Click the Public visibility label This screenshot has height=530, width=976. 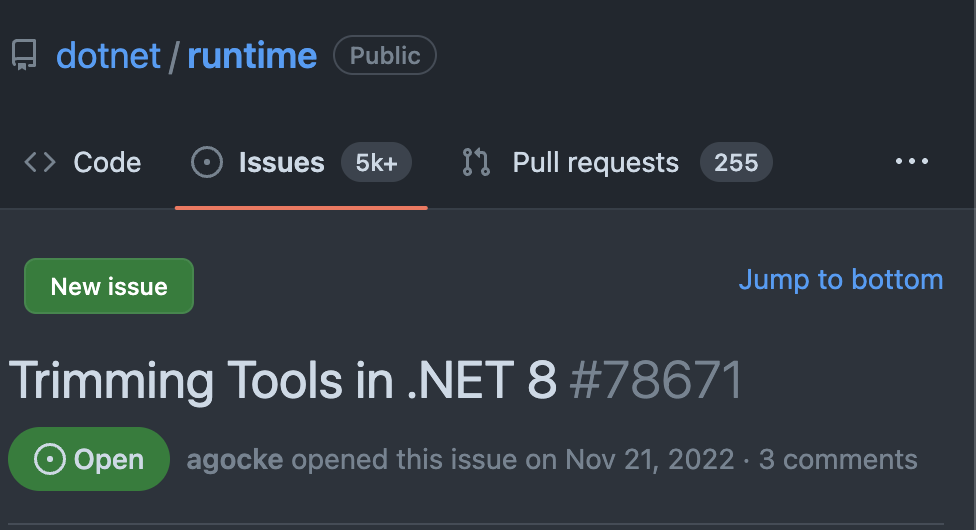coord(385,56)
